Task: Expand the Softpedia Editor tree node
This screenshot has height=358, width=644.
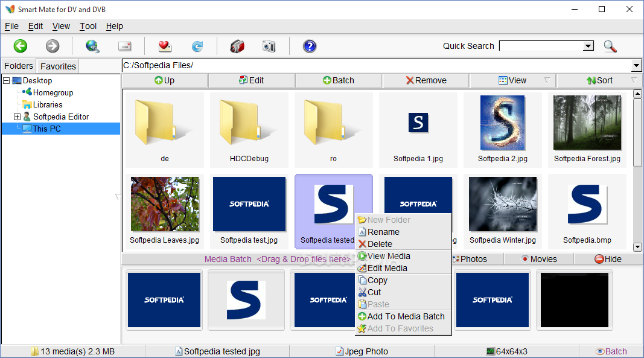Action: coord(17,117)
